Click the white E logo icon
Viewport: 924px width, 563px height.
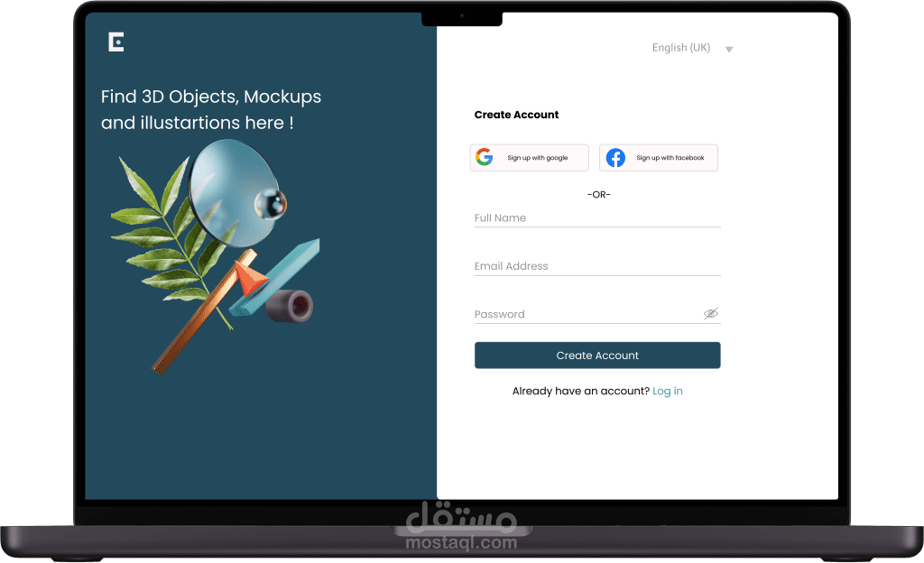(x=116, y=42)
